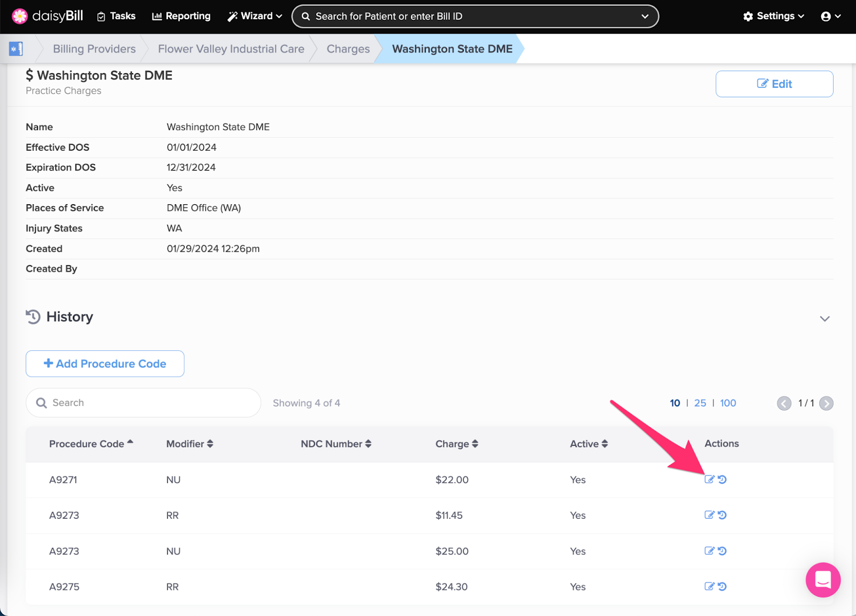Sort by Charge column

click(x=457, y=444)
